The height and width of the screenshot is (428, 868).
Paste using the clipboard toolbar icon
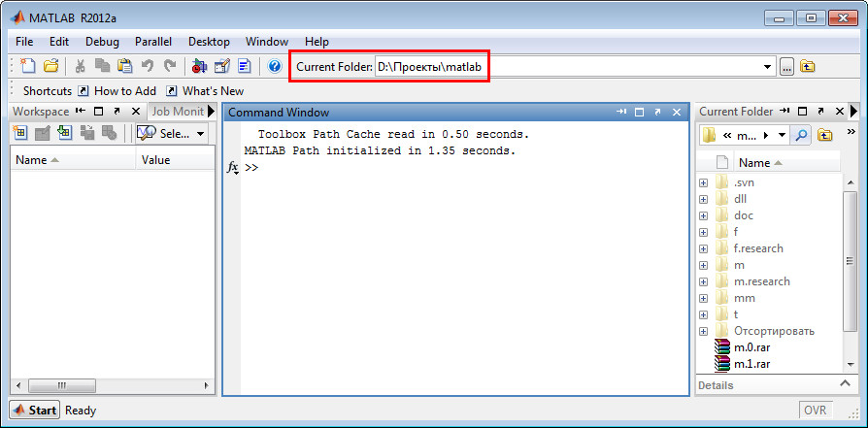tap(125, 66)
